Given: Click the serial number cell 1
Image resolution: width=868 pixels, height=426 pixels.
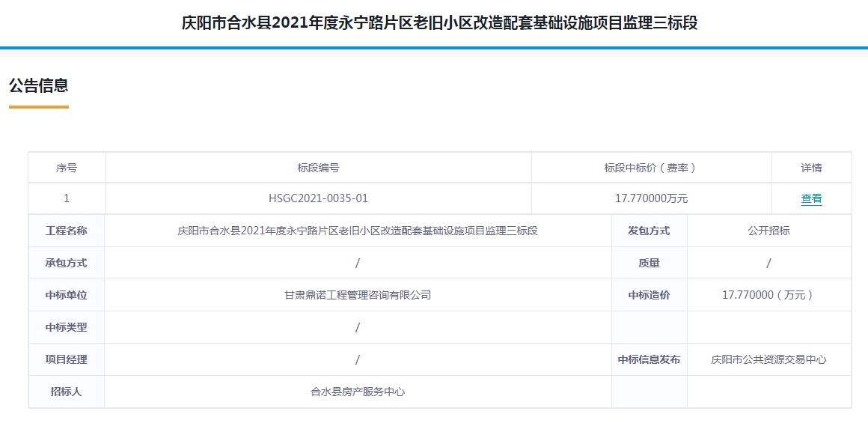Looking at the screenshot, I should coord(67,198).
